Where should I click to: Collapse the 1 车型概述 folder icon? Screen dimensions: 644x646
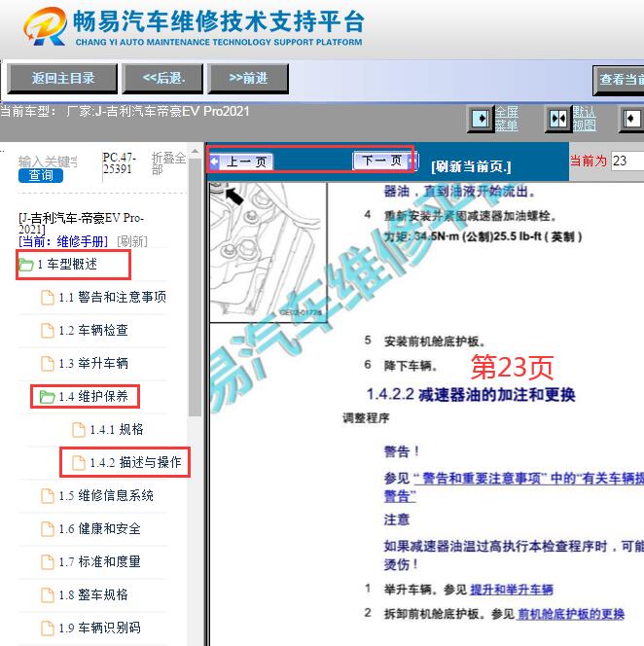[26, 265]
